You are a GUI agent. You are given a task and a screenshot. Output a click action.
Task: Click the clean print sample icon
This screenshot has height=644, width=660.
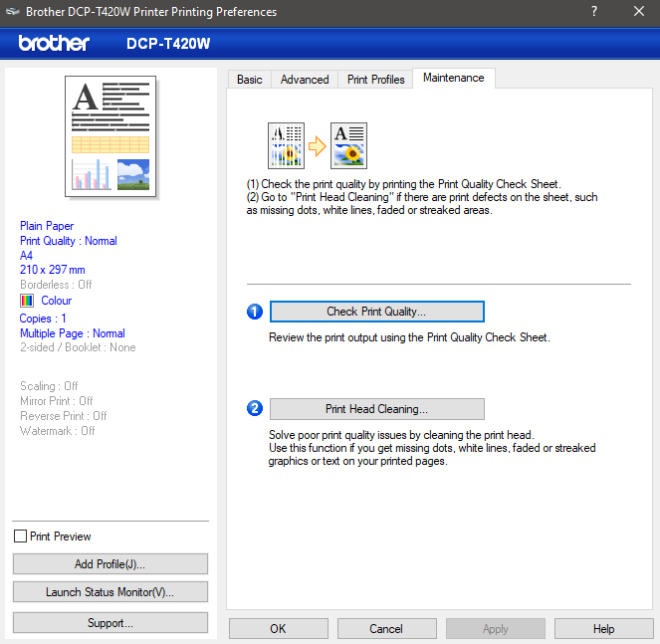349,145
